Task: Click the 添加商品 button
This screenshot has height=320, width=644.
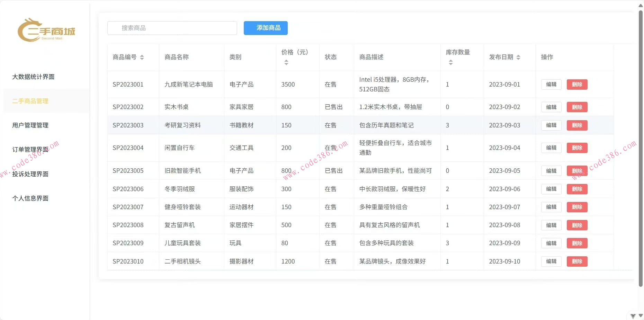Action: 265,28
